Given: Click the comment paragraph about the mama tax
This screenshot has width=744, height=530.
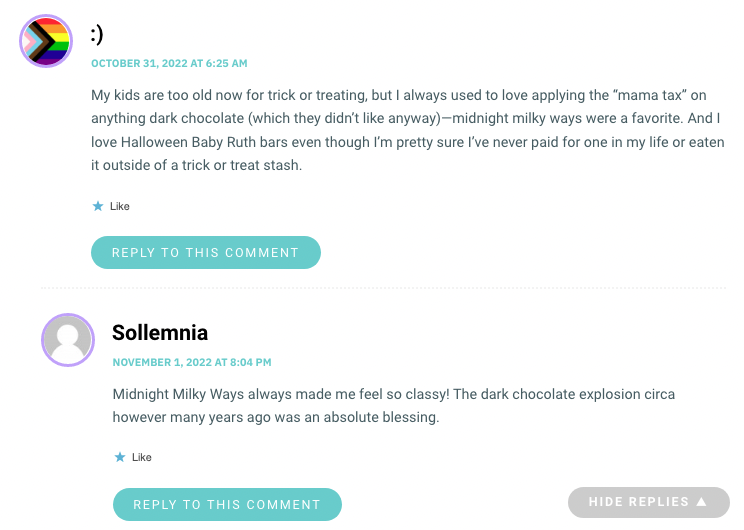Looking at the screenshot, I should 408,130.
